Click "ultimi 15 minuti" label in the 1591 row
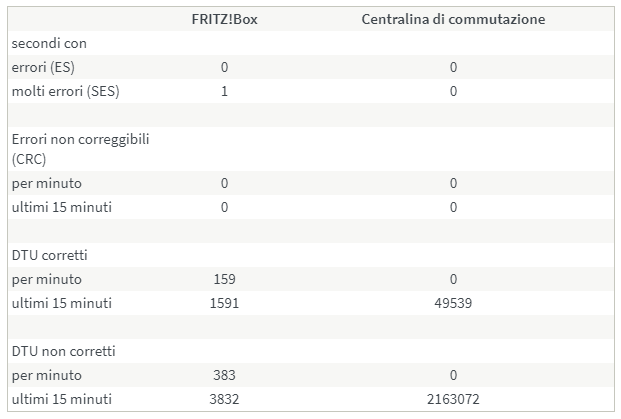Image resolution: width=621 pixels, height=419 pixels. click(x=61, y=303)
